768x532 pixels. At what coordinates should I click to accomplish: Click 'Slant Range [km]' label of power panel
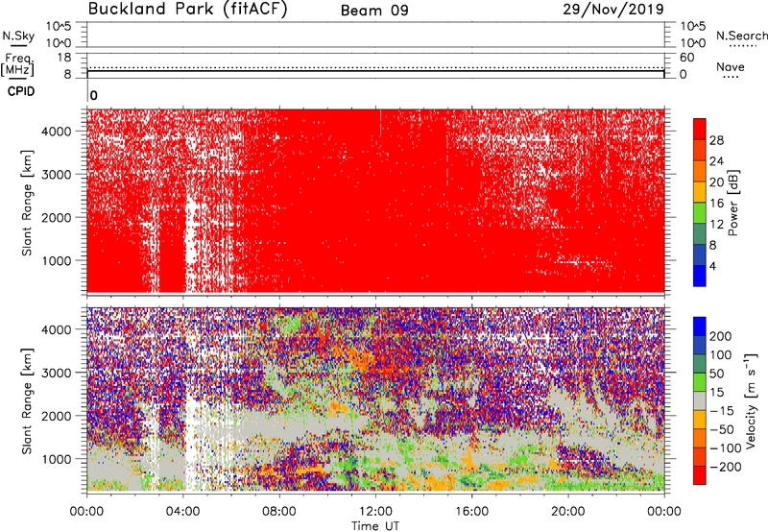[x=27, y=203]
